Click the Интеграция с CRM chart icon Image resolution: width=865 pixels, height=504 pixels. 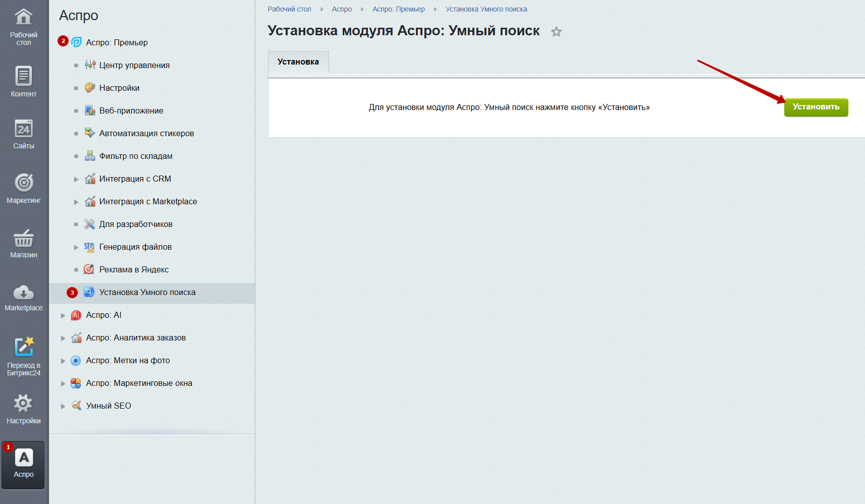[90, 179]
